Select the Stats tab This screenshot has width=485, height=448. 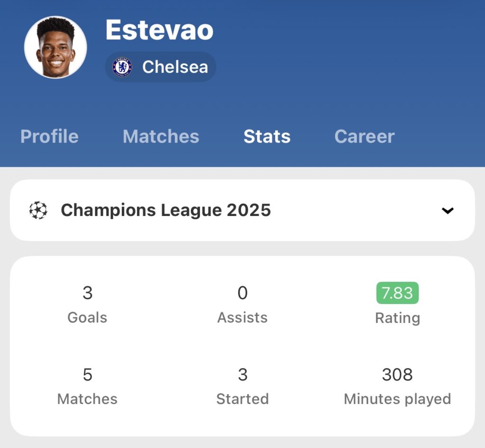click(267, 136)
